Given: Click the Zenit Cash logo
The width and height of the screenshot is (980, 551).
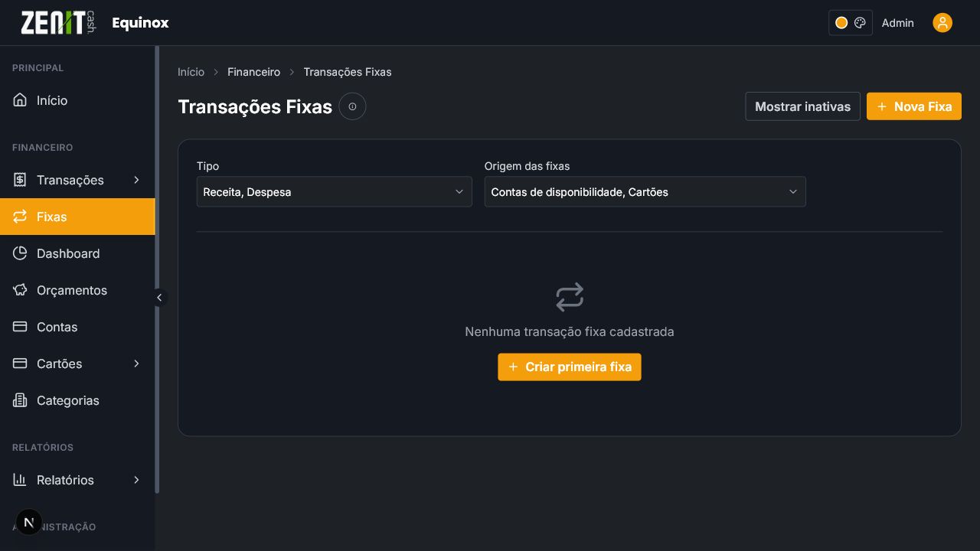Looking at the screenshot, I should [59, 22].
